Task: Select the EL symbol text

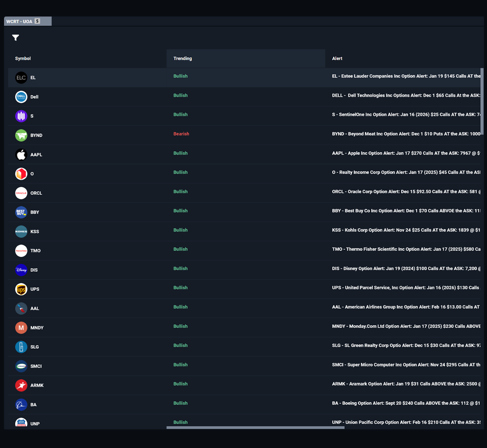Action: pos(33,78)
